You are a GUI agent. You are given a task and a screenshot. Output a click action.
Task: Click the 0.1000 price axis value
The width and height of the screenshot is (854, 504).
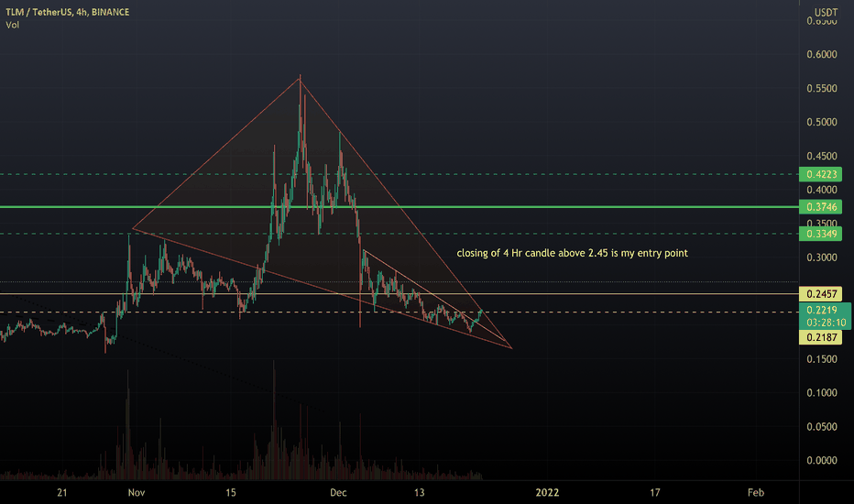tap(822, 393)
